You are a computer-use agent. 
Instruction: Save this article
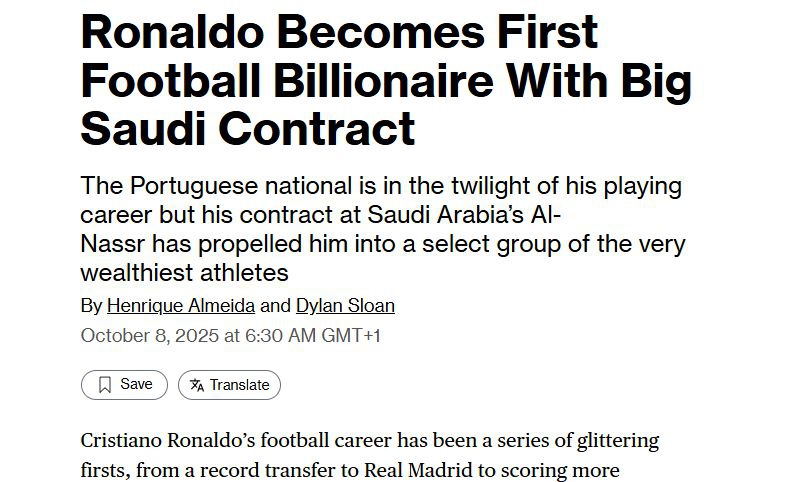pos(124,385)
